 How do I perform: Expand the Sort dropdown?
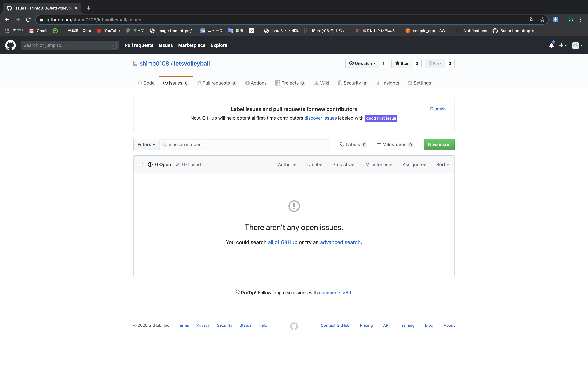tap(442, 164)
